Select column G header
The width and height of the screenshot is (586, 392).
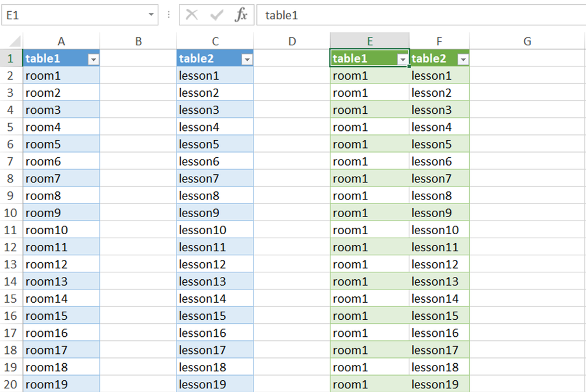(x=527, y=41)
